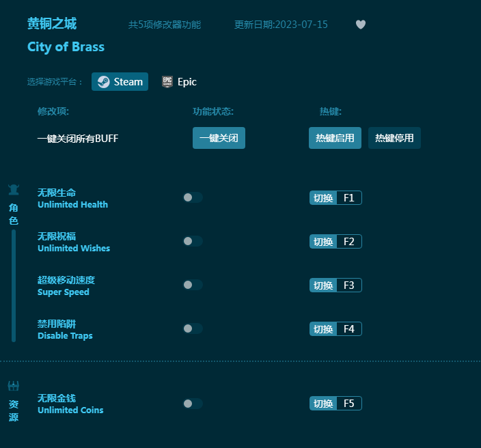Enable the Disable Traps switch

pyautogui.click(x=193, y=328)
